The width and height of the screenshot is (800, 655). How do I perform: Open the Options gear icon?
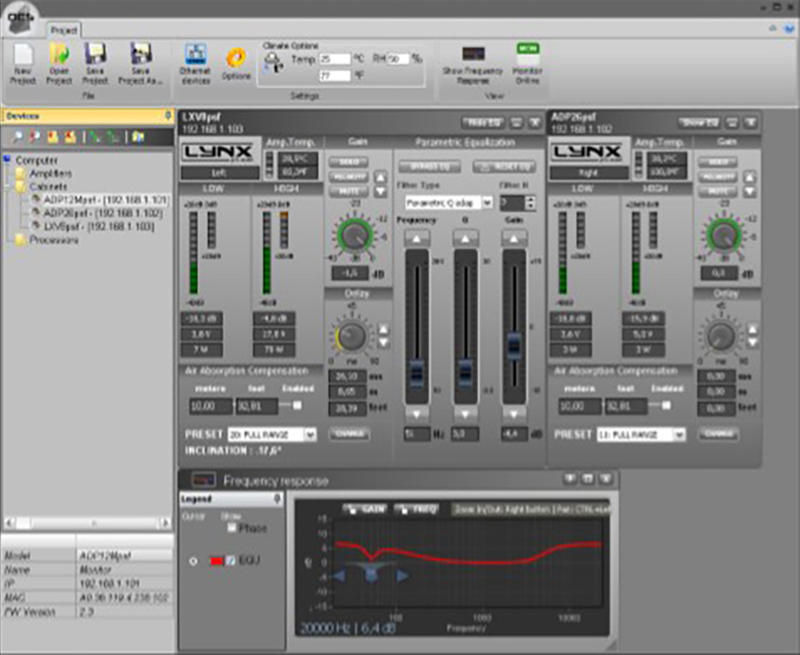(236, 59)
